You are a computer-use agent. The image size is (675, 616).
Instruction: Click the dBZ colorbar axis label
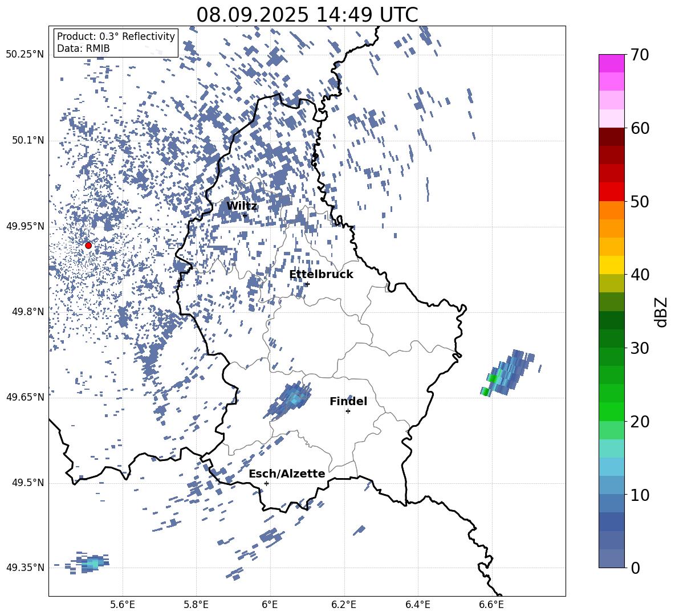point(661,312)
